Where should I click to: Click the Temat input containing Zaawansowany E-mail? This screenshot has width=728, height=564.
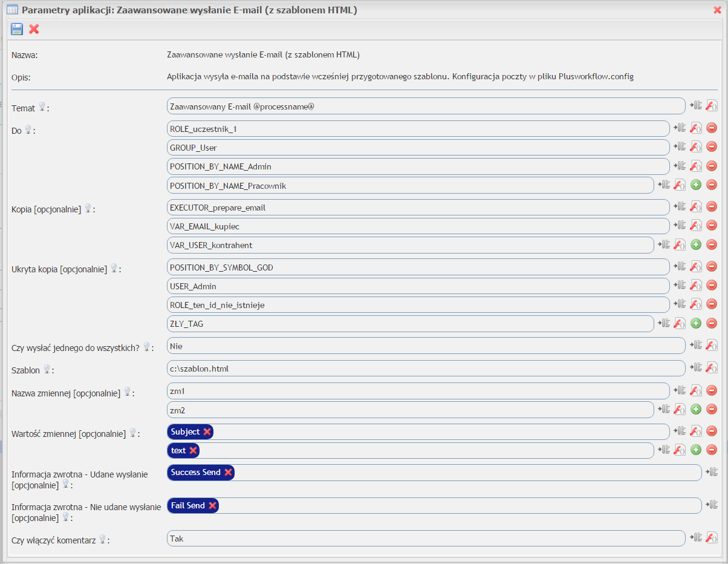point(426,106)
